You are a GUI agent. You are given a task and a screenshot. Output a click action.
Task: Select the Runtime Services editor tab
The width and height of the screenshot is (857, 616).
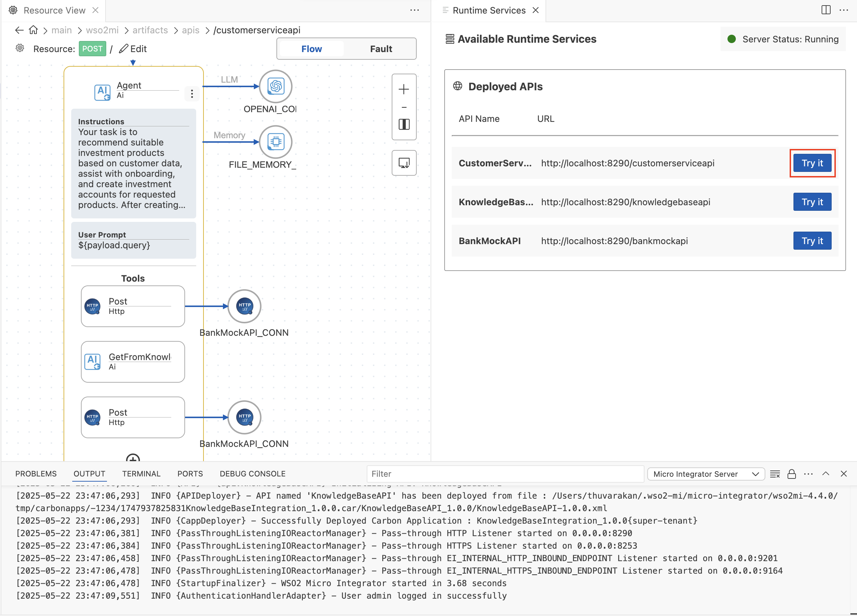(489, 10)
